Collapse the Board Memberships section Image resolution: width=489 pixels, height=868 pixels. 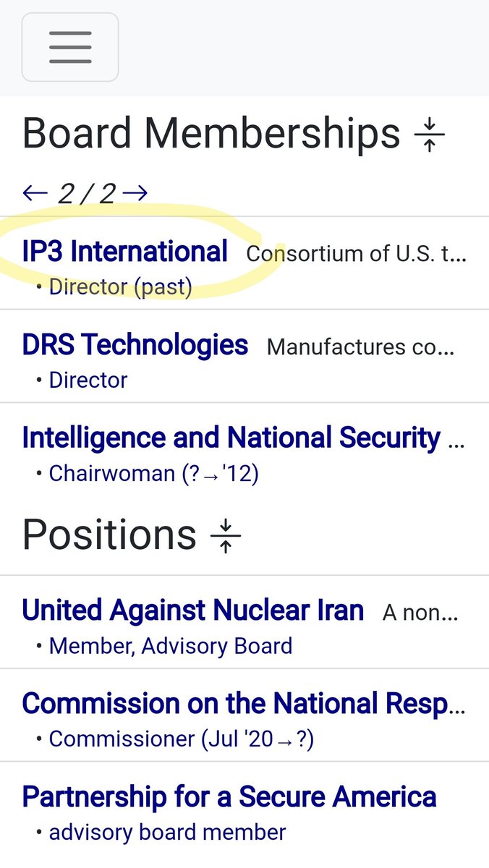coord(430,135)
